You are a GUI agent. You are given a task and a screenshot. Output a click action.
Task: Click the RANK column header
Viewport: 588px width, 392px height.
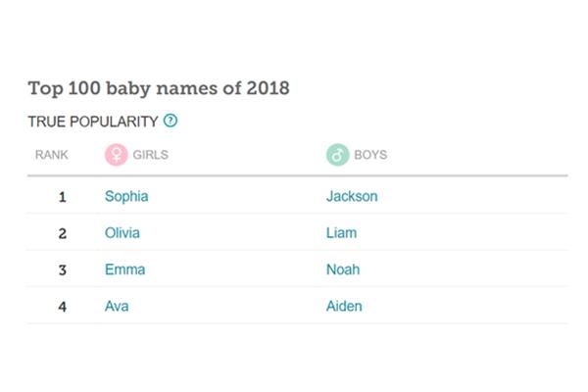(x=52, y=155)
